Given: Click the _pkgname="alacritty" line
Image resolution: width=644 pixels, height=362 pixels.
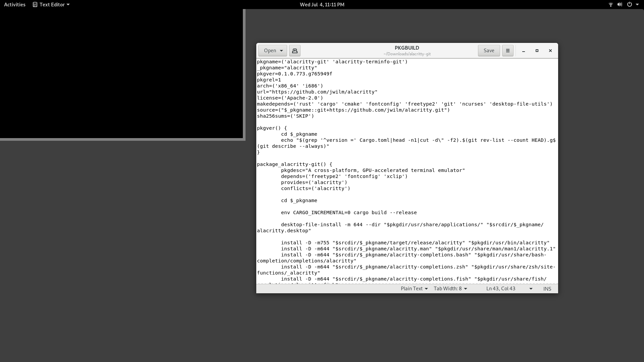Looking at the screenshot, I should (x=287, y=68).
